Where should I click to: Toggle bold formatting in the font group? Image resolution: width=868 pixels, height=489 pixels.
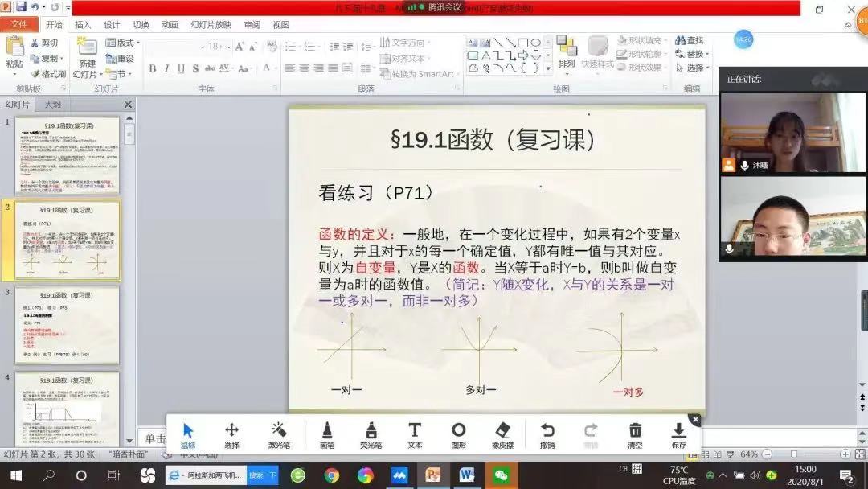[x=153, y=68]
